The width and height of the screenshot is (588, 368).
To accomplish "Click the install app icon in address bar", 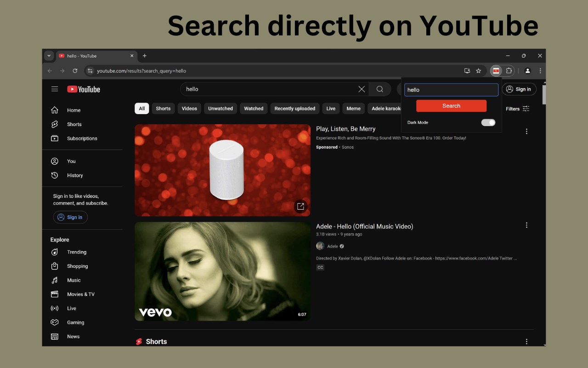I will pos(467,71).
